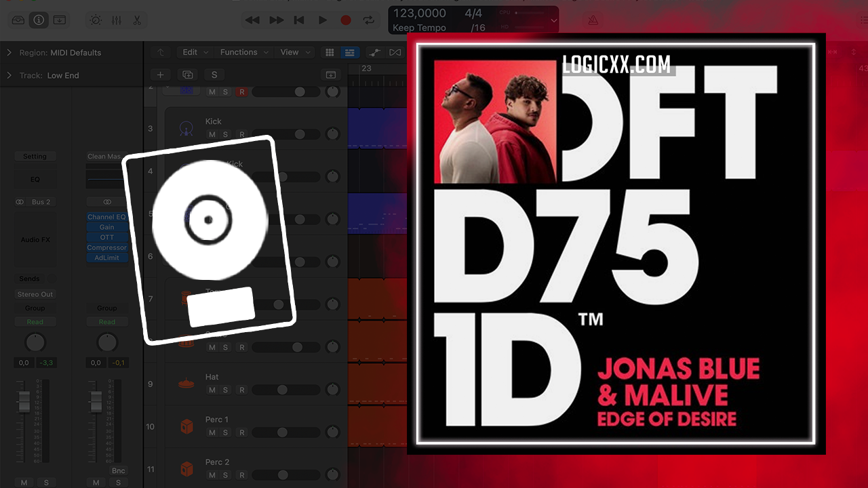Toggle the Inspector info button

coord(39,20)
